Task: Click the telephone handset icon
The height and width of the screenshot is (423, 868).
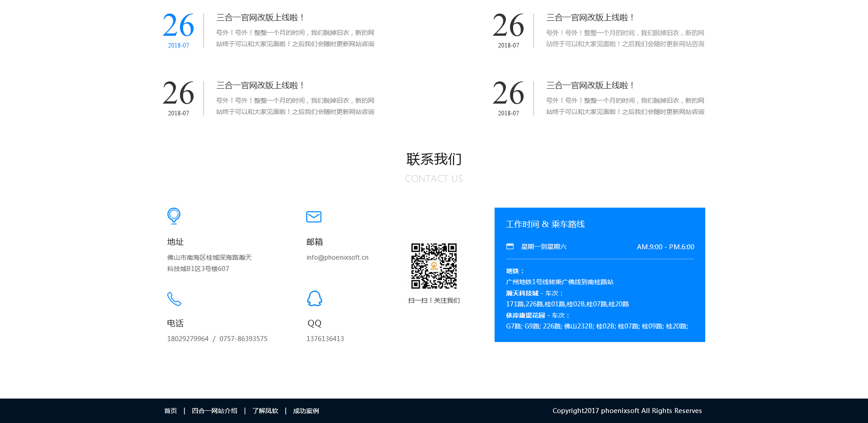Action: (x=174, y=299)
